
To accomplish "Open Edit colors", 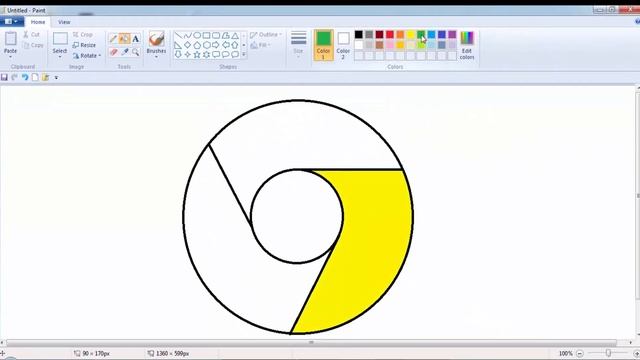I will click(x=467, y=45).
